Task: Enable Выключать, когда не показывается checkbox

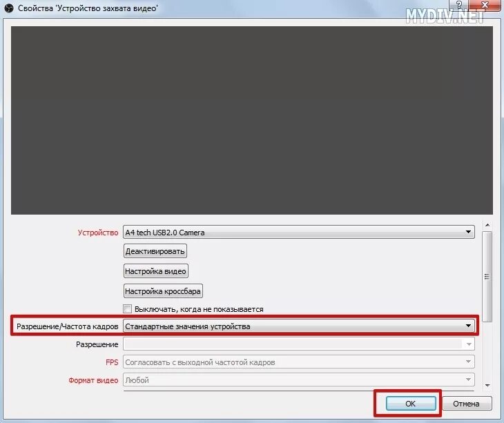Action: (127, 309)
